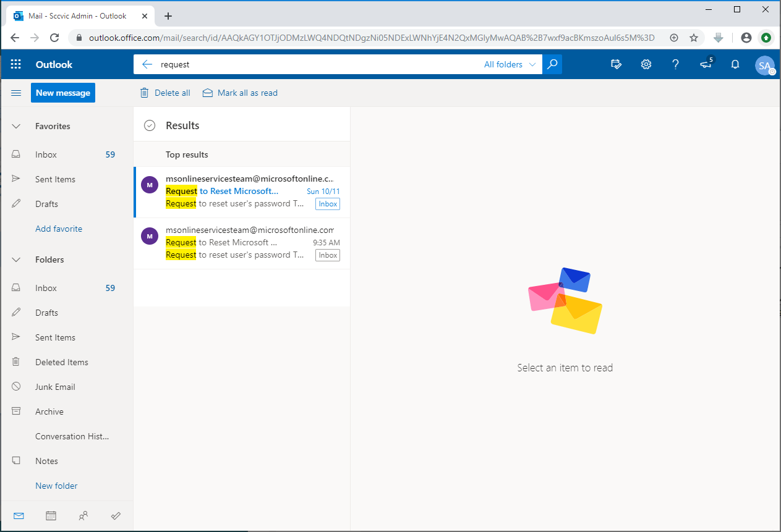781x532 pixels.
Task: Open the To Do checkmark icon
Action: coord(116,515)
